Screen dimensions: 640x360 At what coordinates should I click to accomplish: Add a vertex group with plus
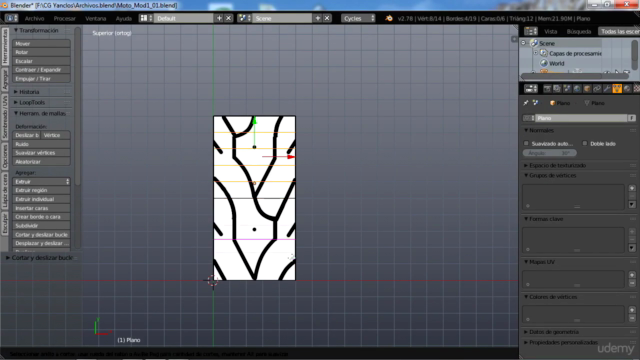[632, 188]
